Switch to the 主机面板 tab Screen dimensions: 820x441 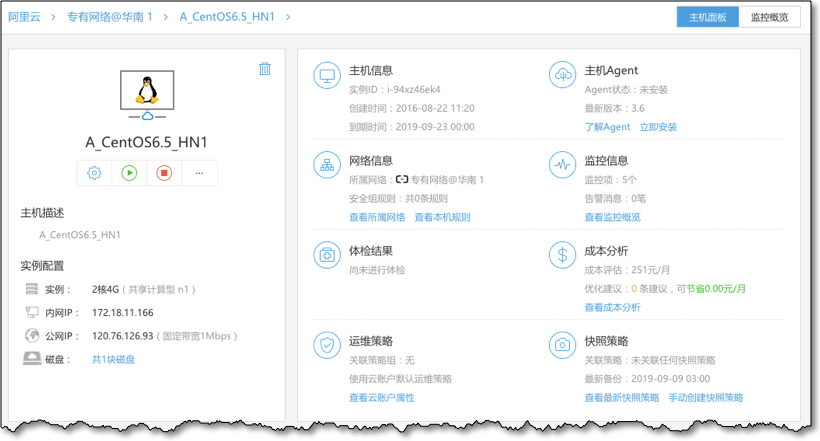pyautogui.click(x=708, y=17)
